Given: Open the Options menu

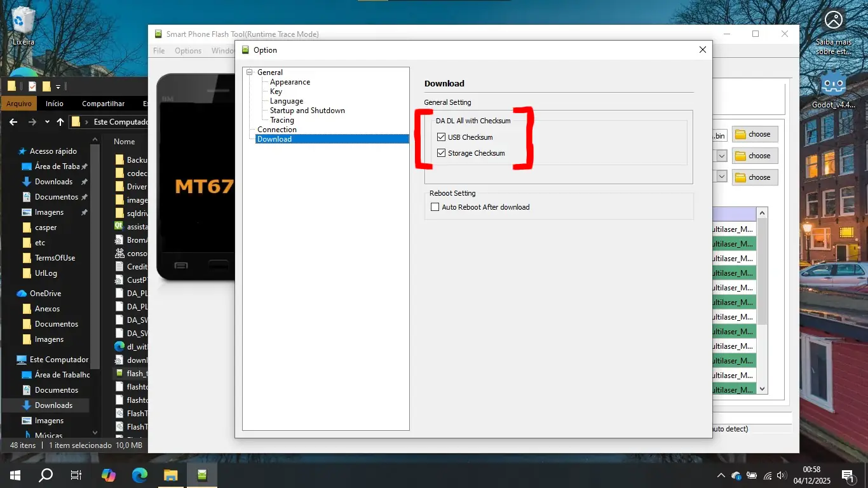Looking at the screenshot, I should point(188,51).
